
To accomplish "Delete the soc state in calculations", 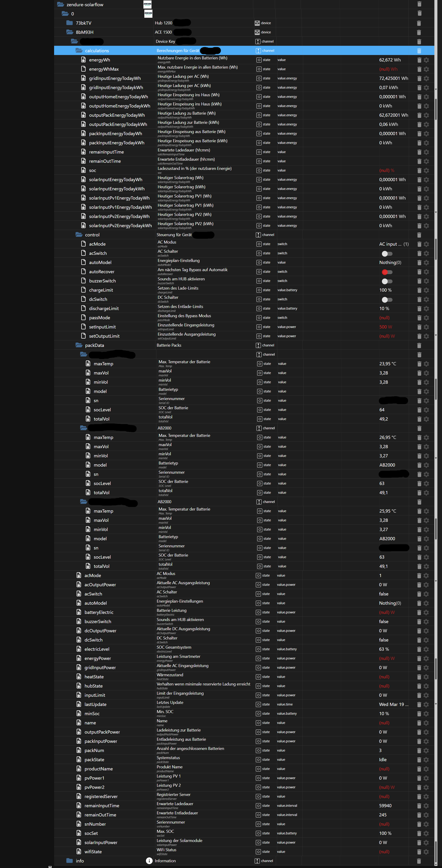I will tap(419, 171).
